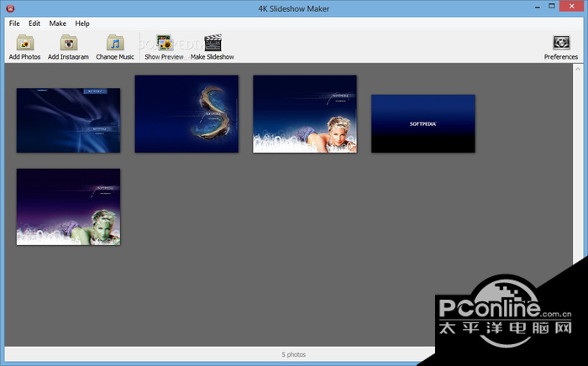Select the plain Softpedia gradient thumbnail
The image size is (588, 366).
click(423, 123)
